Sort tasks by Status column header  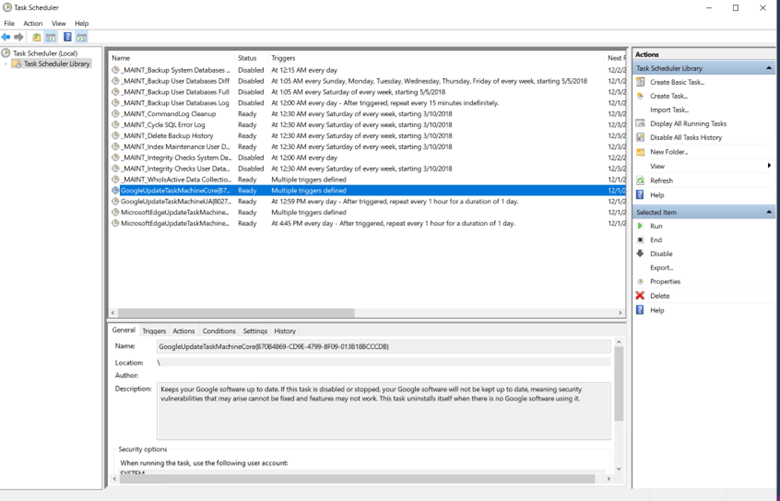click(251, 58)
